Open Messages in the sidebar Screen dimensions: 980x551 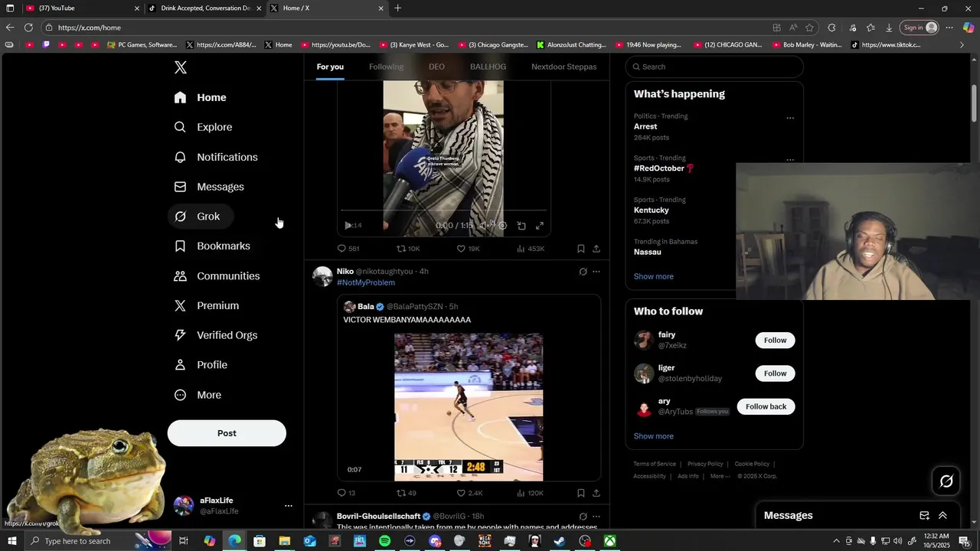[x=210, y=187]
